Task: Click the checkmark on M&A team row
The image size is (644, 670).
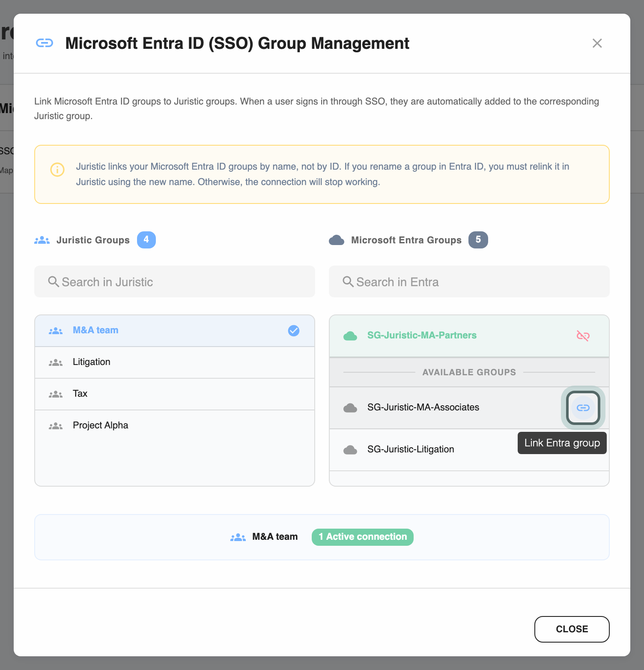Action: (x=294, y=331)
